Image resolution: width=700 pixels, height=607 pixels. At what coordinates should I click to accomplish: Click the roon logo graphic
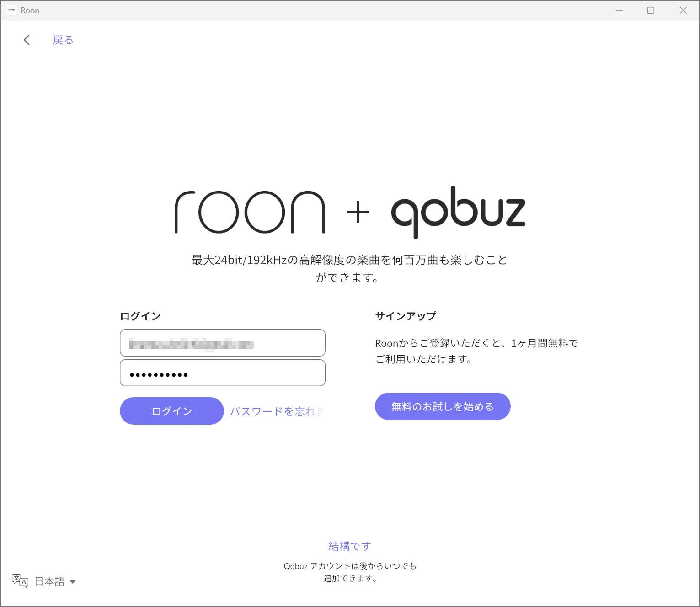pyautogui.click(x=250, y=212)
